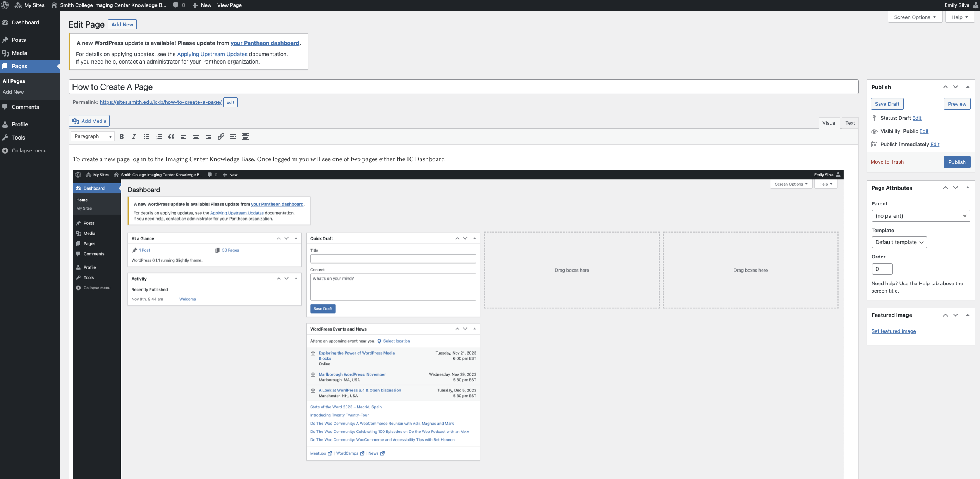Edit the publish immediately date
The width and height of the screenshot is (980, 479).
point(935,144)
